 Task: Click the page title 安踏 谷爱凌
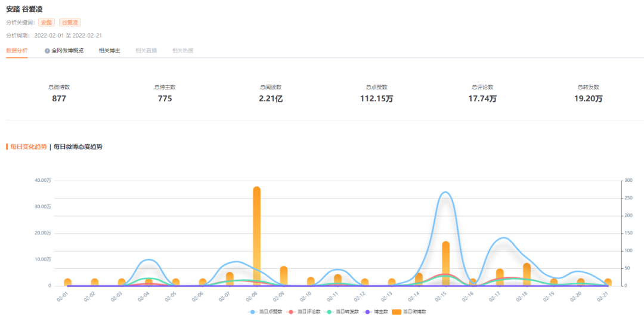click(24, 9)
